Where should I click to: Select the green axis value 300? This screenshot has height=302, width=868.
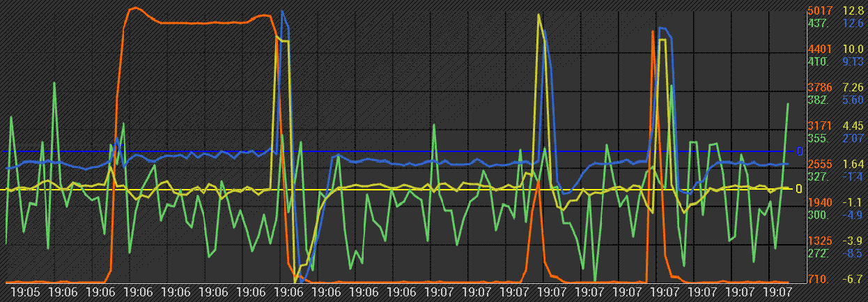click(x=818, y=215)
